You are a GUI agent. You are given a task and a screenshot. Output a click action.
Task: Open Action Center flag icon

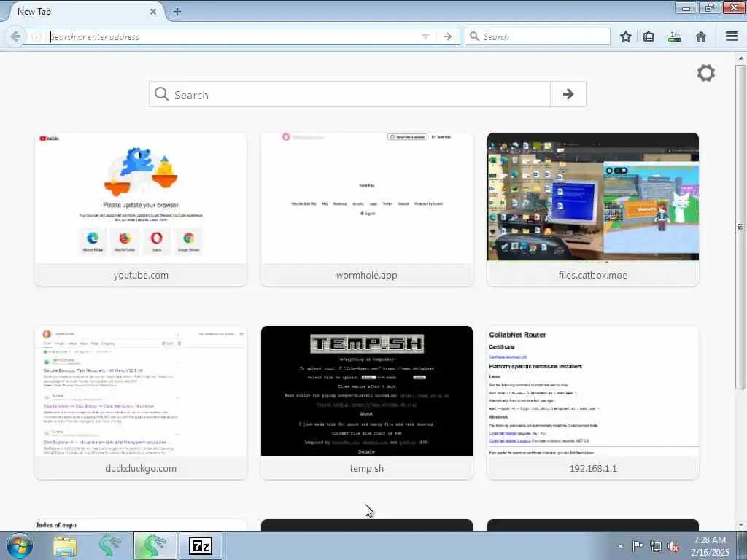[638, 546]
